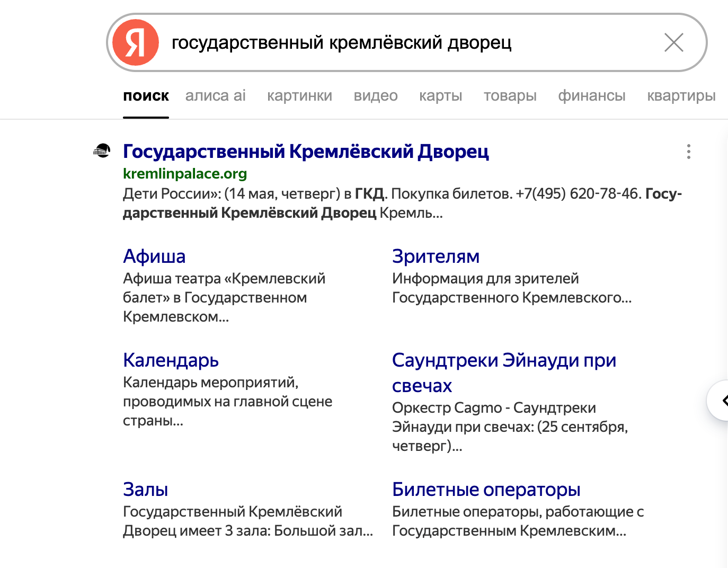
Task: Select the «товары» tab
Action: [x=510, y=96]
